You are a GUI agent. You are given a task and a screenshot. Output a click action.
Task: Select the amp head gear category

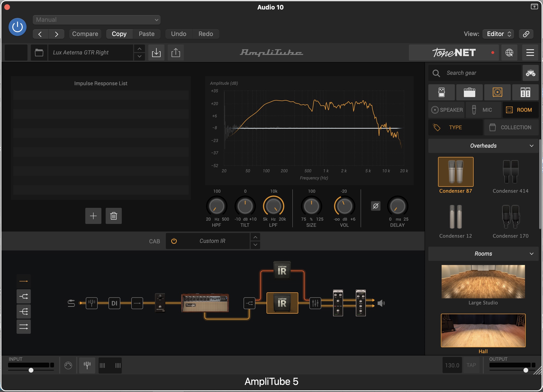tap(469, 92)
